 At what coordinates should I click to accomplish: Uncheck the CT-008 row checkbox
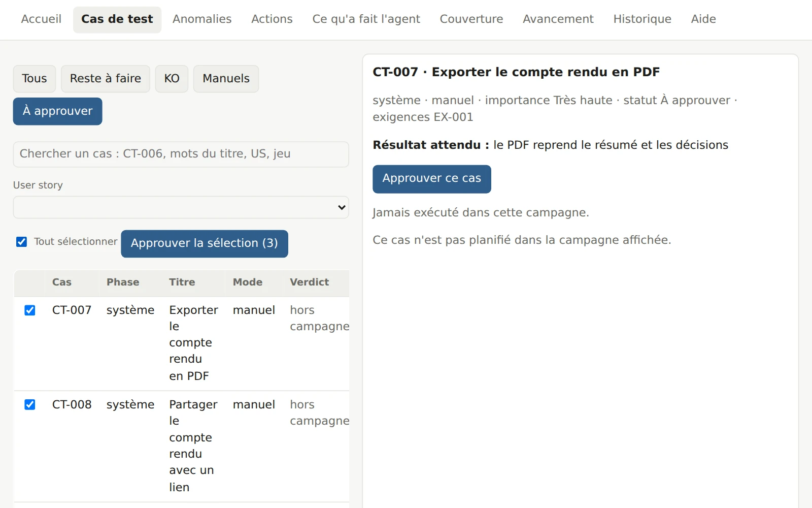(x=30, y=405)
